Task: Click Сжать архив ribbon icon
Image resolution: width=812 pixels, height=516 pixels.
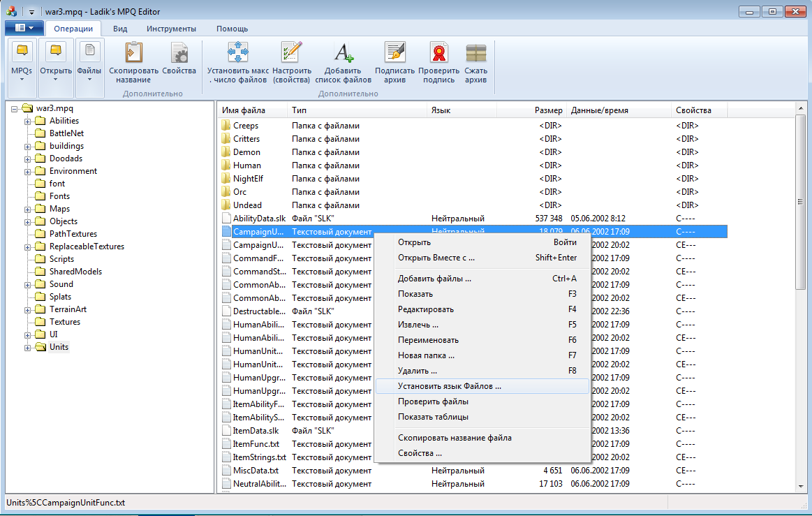Action: tap(476, 62)
